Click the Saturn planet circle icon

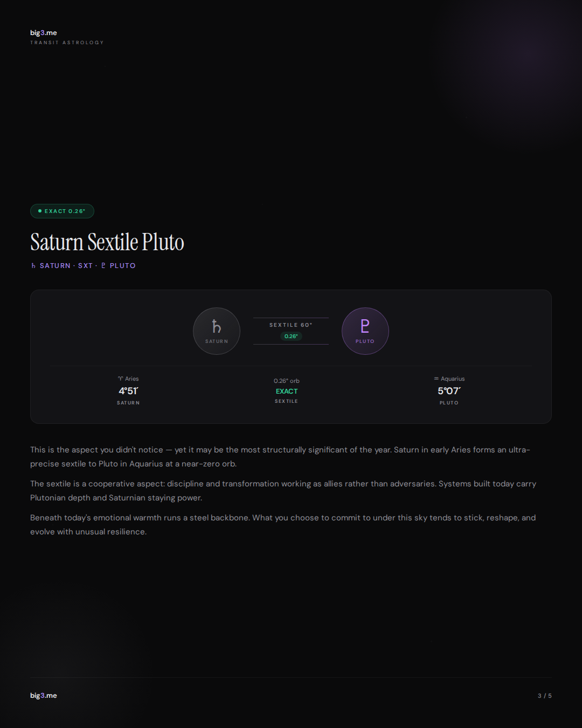coord(217,331)
